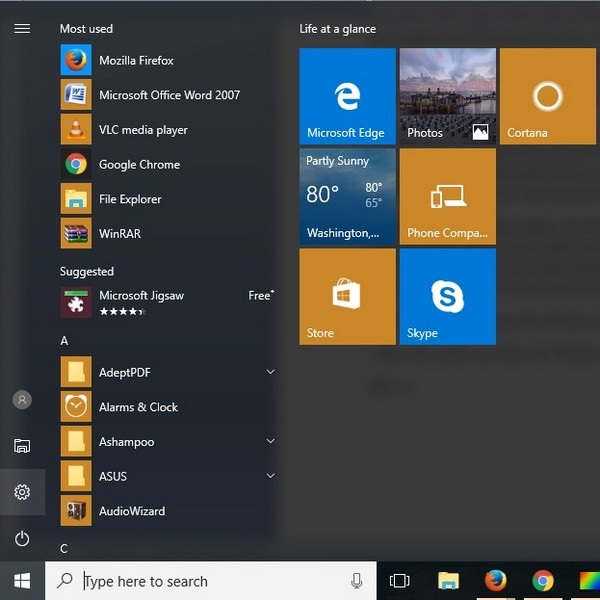
Task: Expand the AdeptPDF folder chevron
Action: point(271,372)
